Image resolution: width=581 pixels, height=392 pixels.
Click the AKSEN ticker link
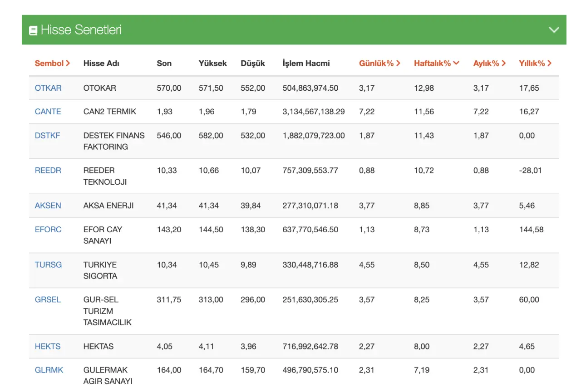[x=48, y=206]
